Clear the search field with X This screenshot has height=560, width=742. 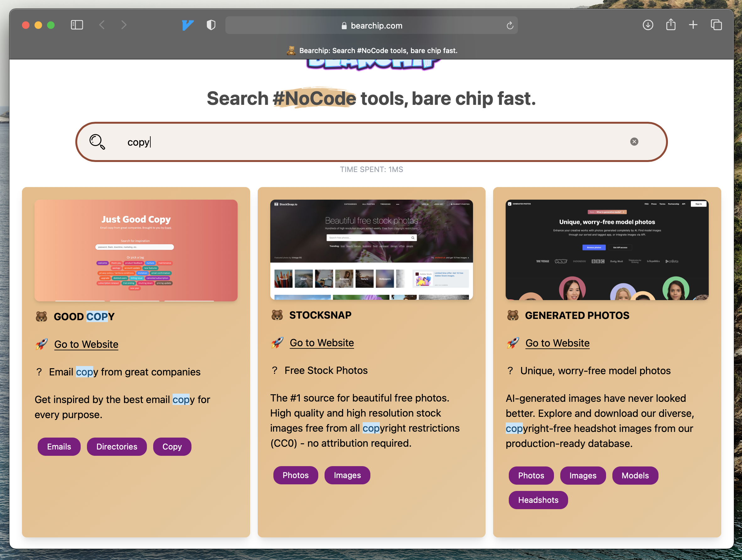(634, 142)
